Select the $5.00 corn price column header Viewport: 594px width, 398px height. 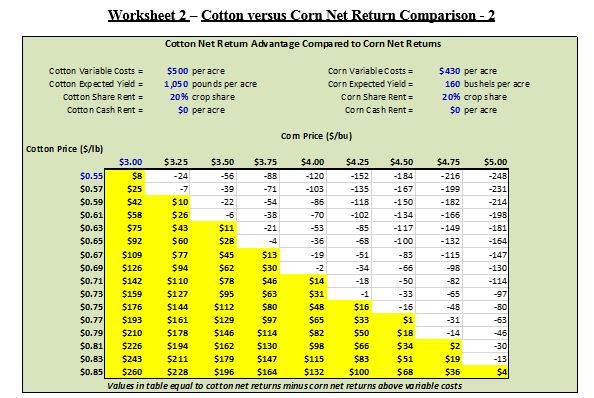495,162
